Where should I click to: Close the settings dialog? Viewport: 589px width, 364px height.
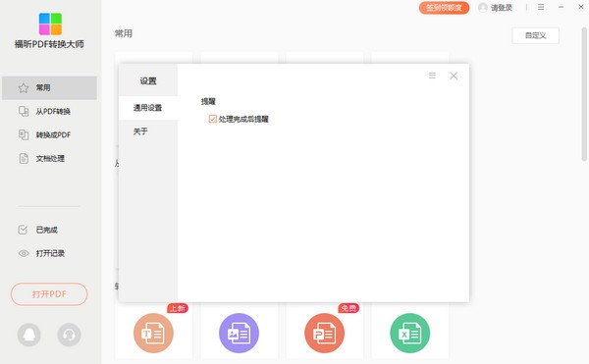(454, 76)
